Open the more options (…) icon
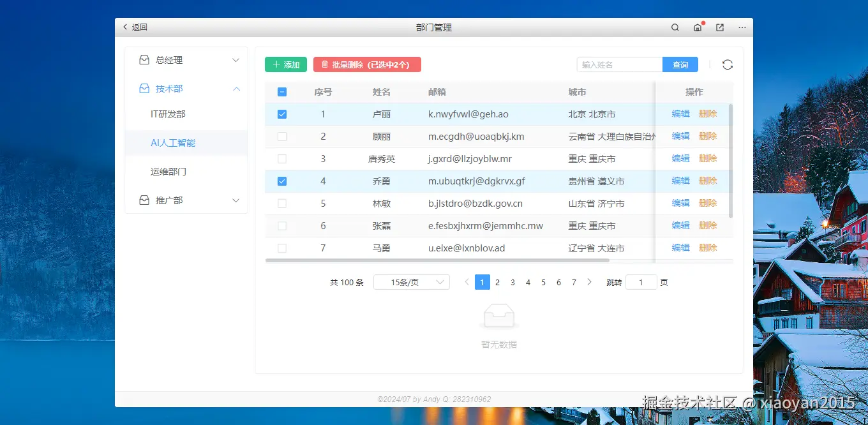The image size is (868, 425). pyautogui.click(x=742, y=27)
